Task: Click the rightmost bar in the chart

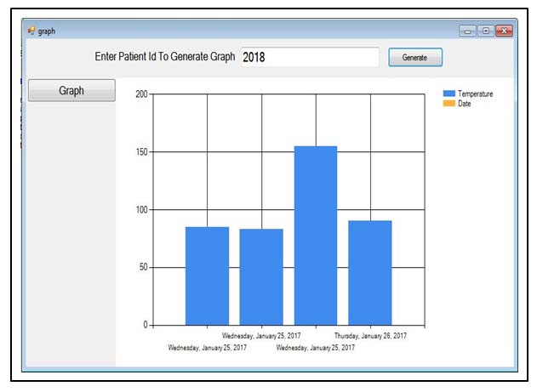Action: click(370, 272)
